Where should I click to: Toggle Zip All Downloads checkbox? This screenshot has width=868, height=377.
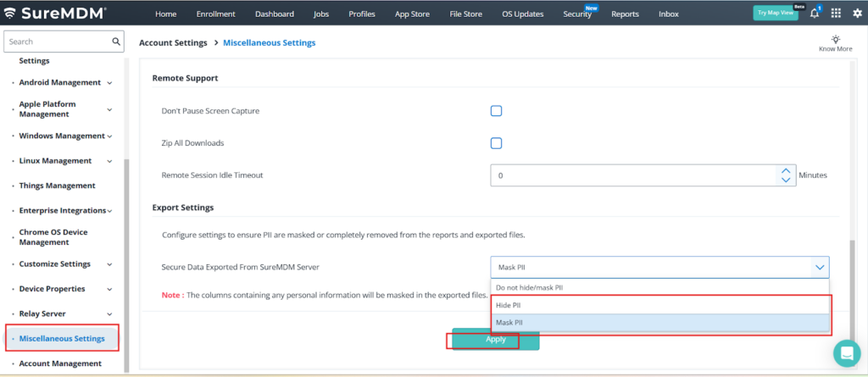click(497, 143)
